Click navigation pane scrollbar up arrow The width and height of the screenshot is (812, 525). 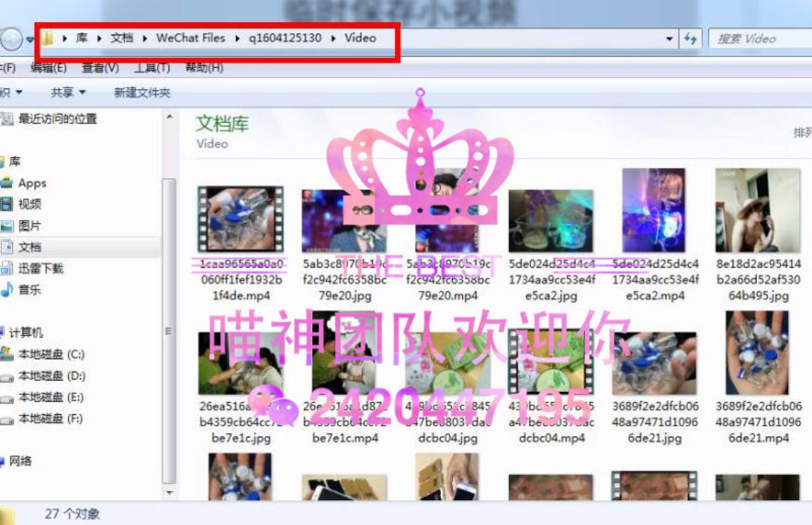coord(169,116)
